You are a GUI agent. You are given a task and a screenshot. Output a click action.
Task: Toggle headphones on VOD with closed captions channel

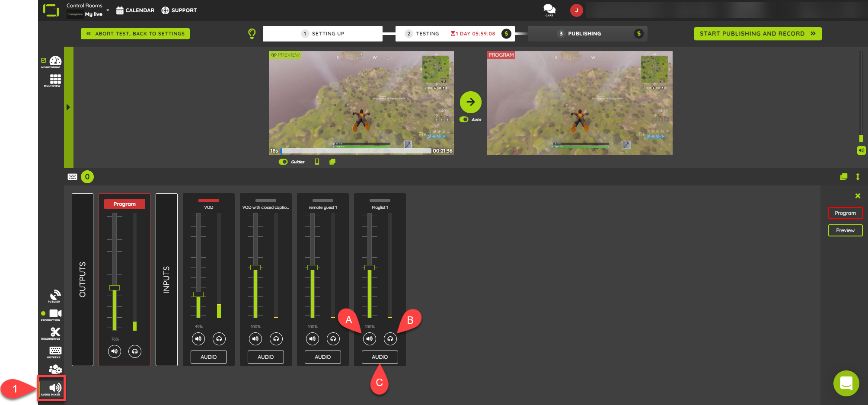point(276,339)
